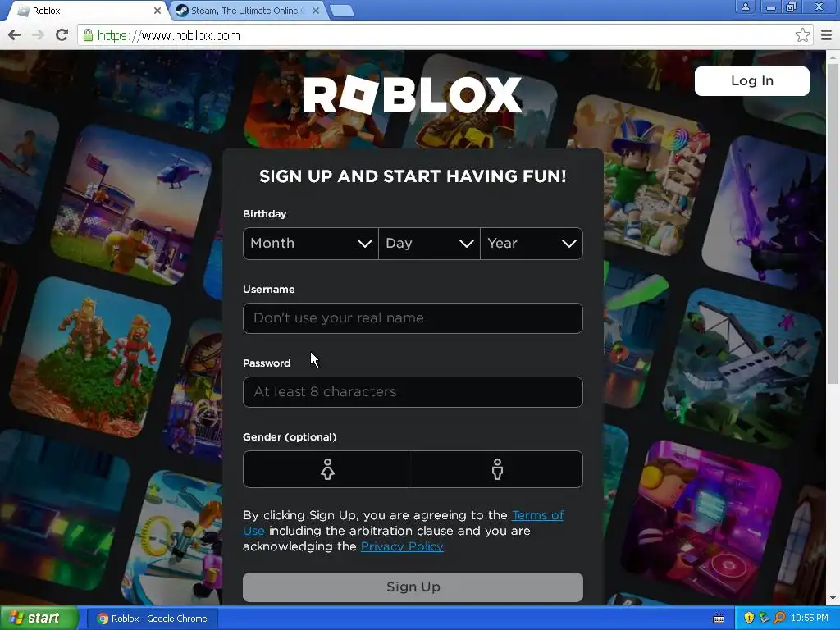Open the Day birthday dropdown
This screenshot has width=840, height=630.
click(429, 243)
